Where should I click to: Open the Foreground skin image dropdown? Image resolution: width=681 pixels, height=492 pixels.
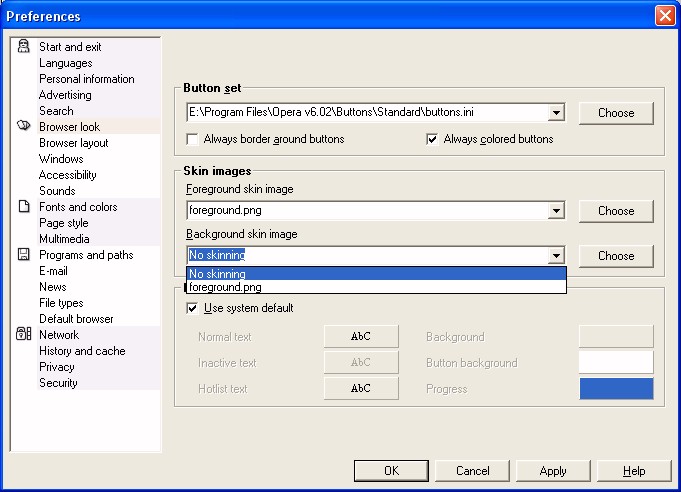click(x=557, y=211)
